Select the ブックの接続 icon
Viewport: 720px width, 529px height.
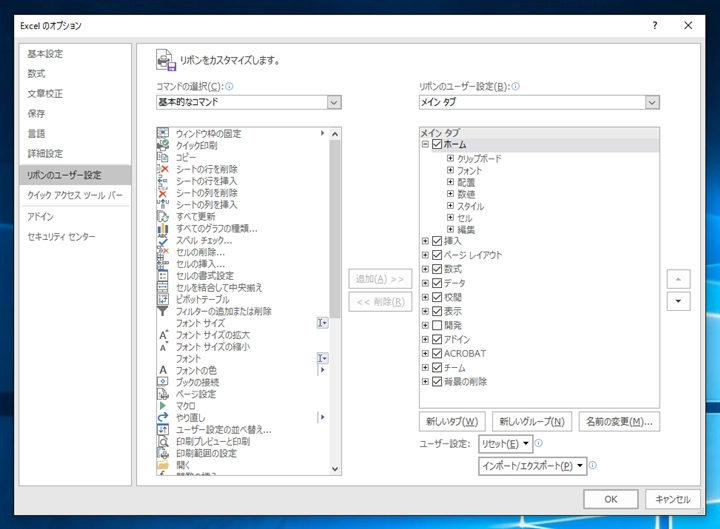(x=163, y=382)
